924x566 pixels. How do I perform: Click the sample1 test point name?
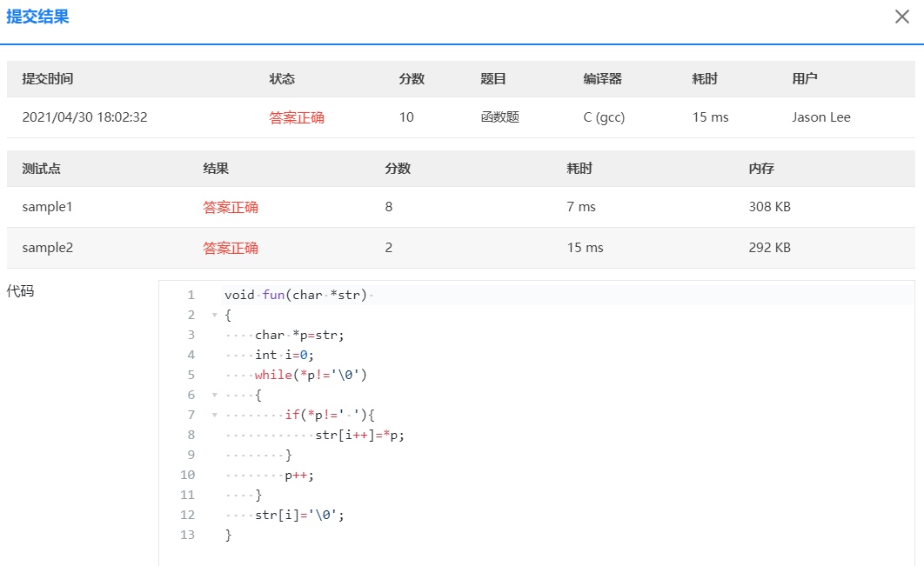[x=47, y=207]
